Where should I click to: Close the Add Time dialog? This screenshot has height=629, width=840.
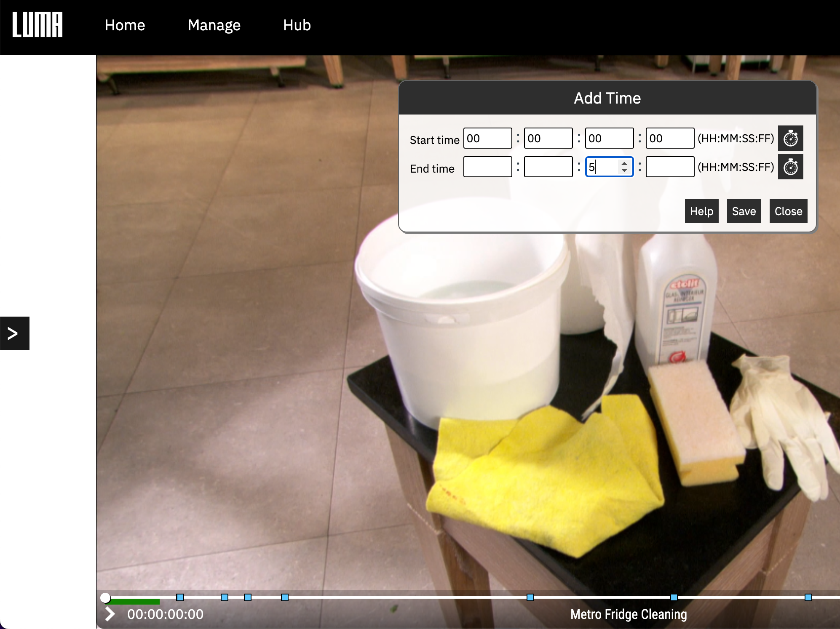788,211
